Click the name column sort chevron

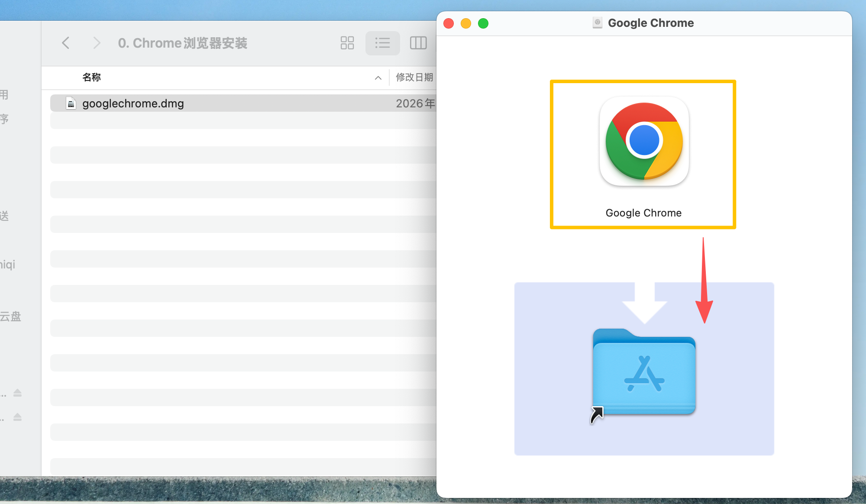(378, 78)
